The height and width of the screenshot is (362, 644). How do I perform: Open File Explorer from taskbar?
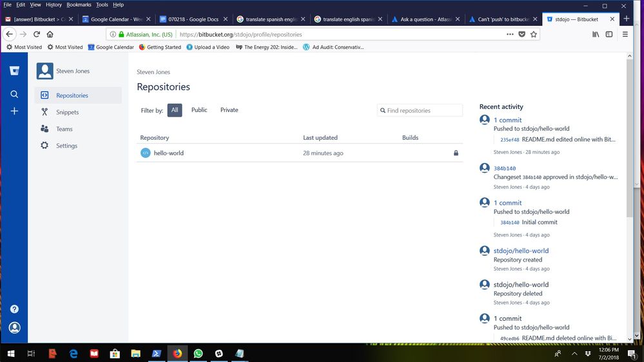(x=135, y=354)
